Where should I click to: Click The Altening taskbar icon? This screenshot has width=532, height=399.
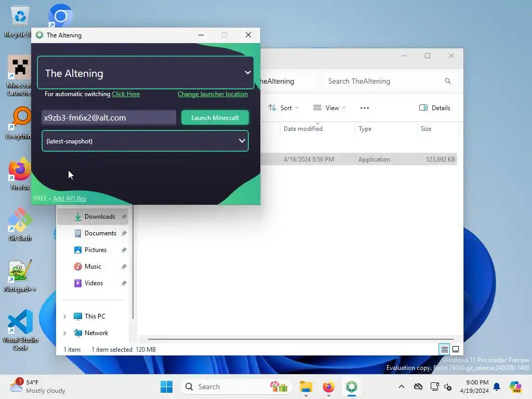[x=352, y=387]
